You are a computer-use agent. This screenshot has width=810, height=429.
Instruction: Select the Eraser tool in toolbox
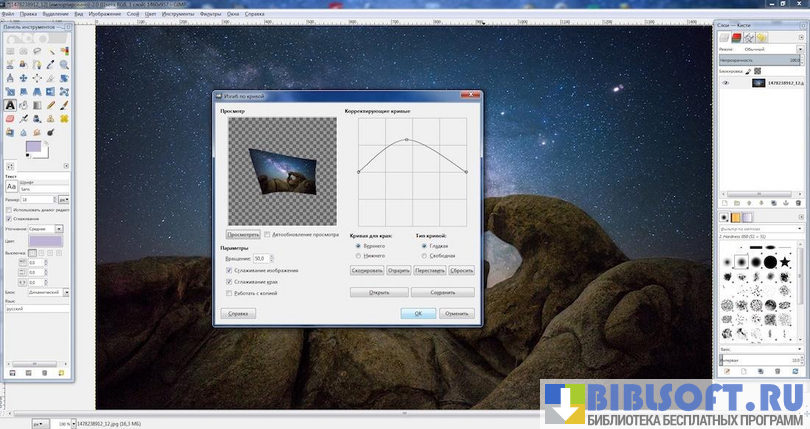9,117
